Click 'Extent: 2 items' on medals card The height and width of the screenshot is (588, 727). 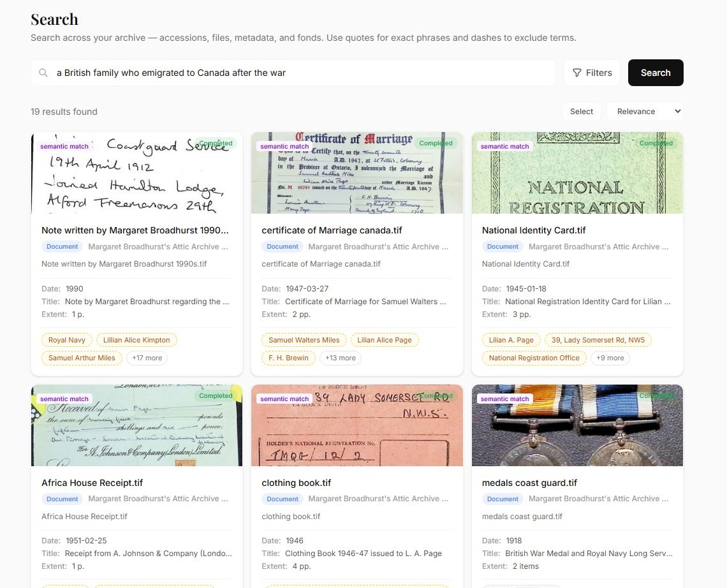(x=510, y=566)
